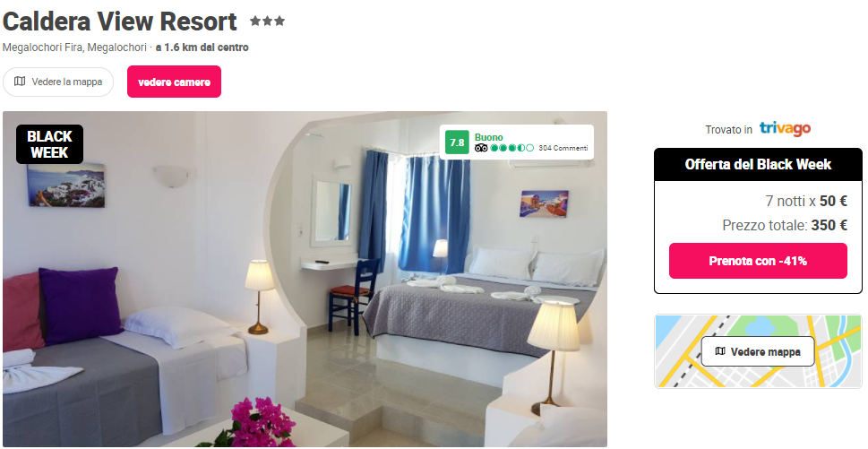This screenshot has width=868, height=449.
Task: Open the Vedere la mappa button
Action: pyautogui.click(x=58, y=82)
